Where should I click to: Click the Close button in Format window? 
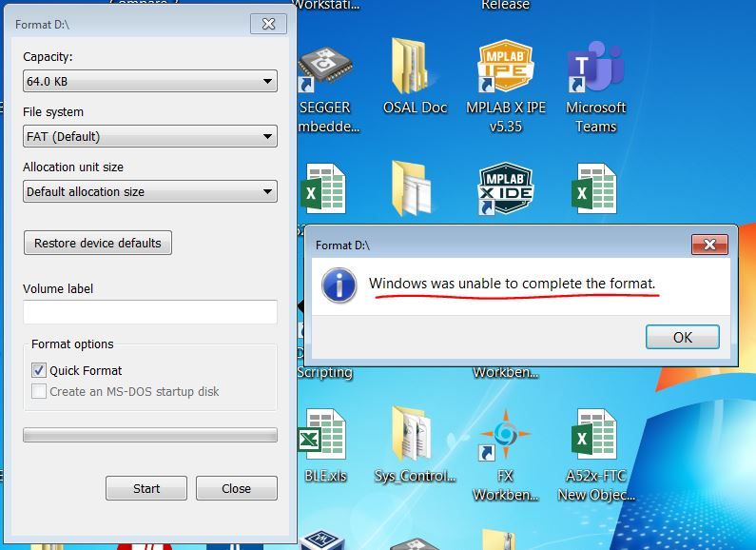pos(236,488)
